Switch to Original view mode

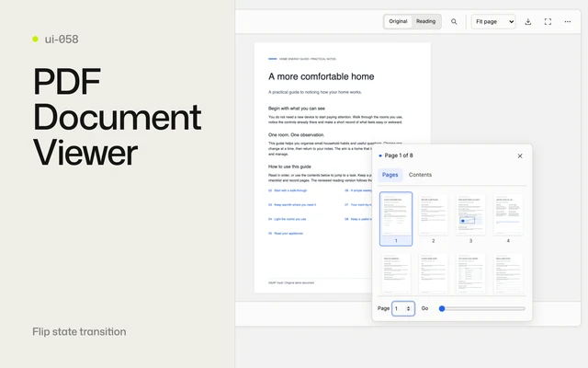click(398, 21)
